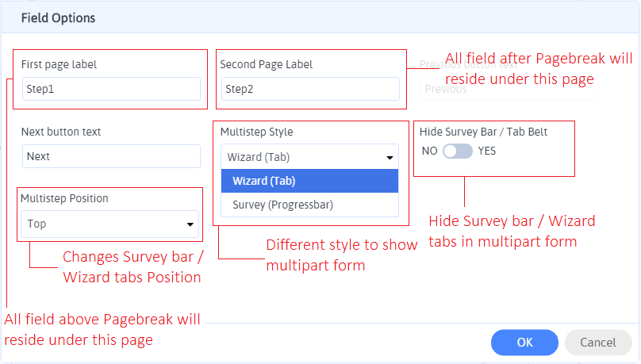Click the Multistep Style dropdown arrow
The height and width of the screenshot is (364, 641).
pyautogui.click(x=390, y=157)
